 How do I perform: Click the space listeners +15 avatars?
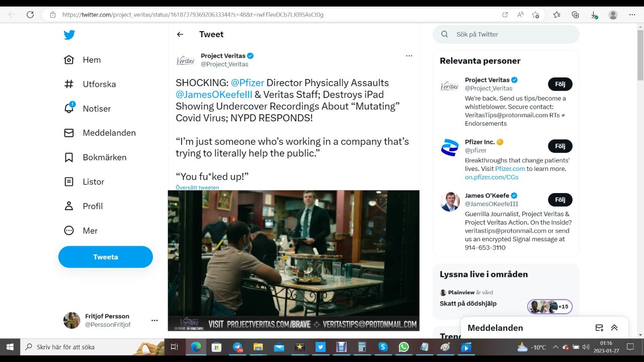pyautogui.click(x=550, y=306)
